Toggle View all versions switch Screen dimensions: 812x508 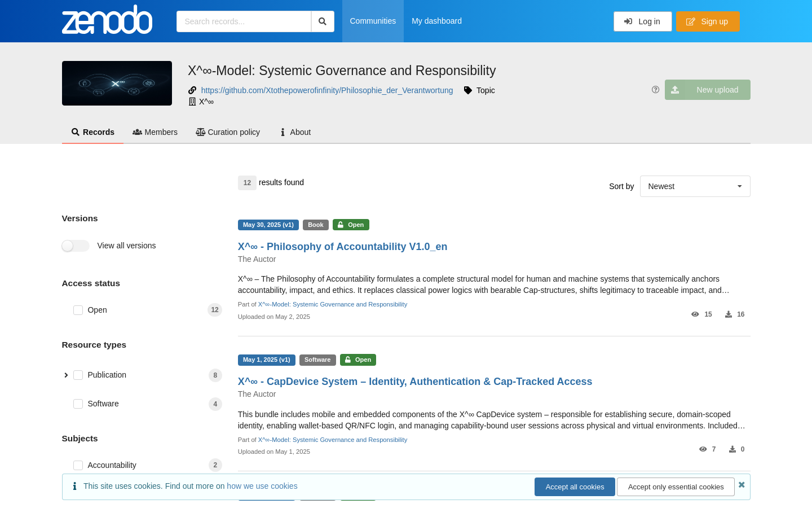(76, 246)
